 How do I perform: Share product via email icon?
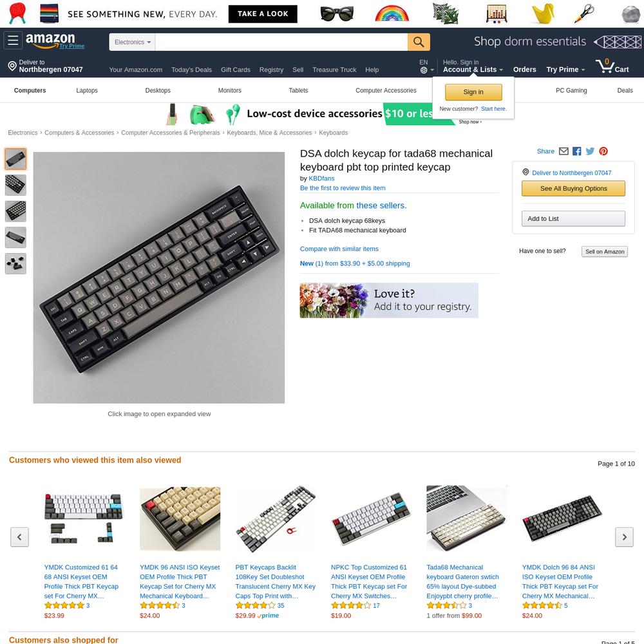point(563,151)
